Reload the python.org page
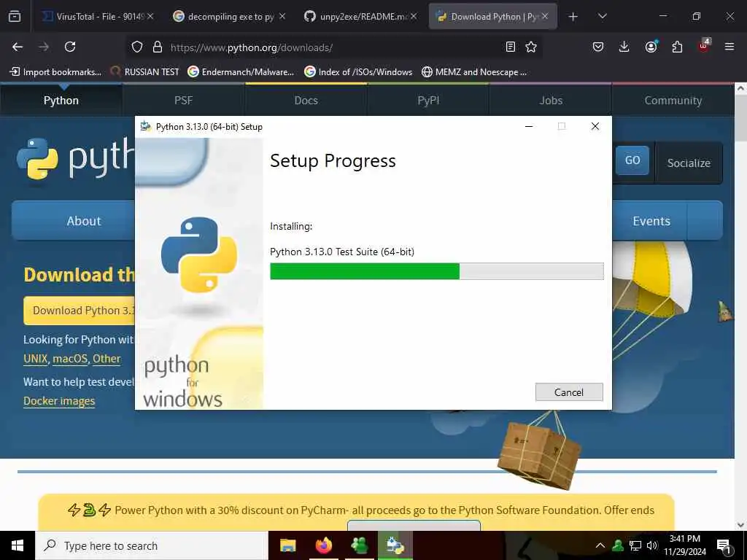747x560 pixels. pos(70,47)
